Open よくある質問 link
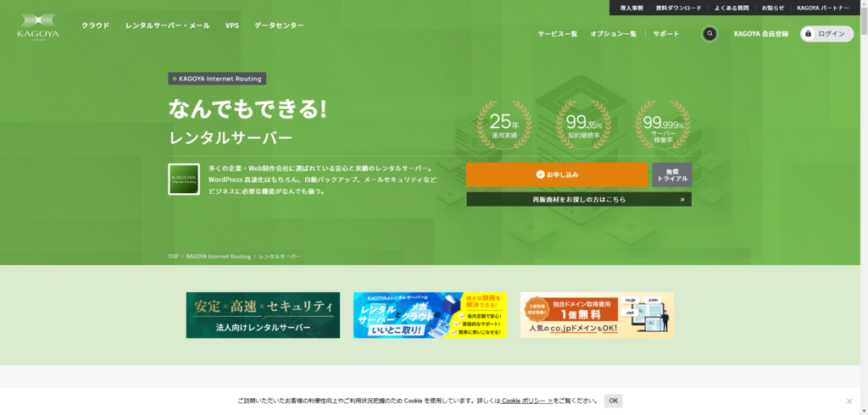868x415 pixels. coord(732,8)
